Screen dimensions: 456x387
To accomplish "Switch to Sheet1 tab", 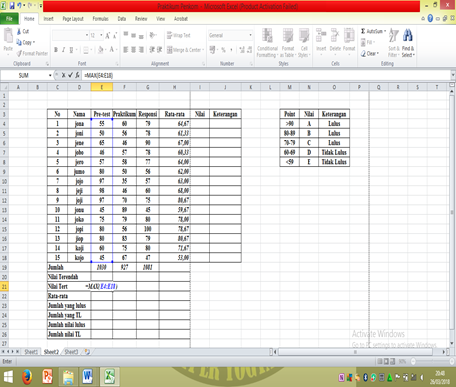I will (x=31, y=352).
